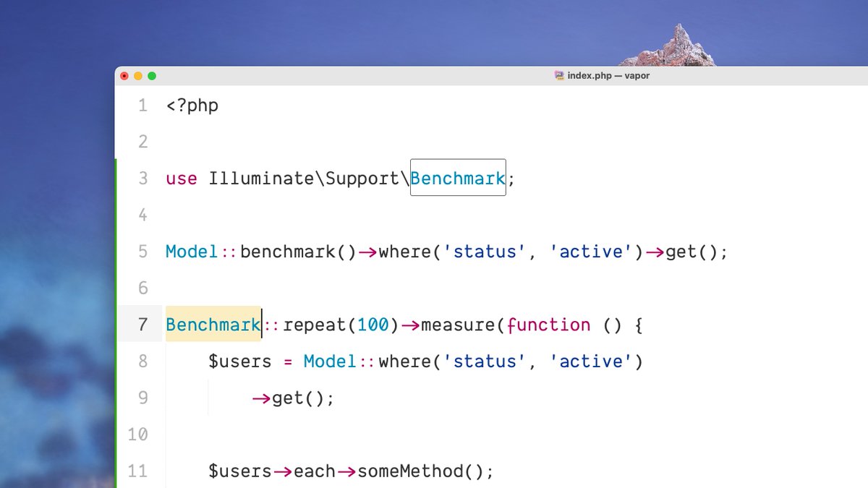The width and height of the screenshot is (868, 488).
Task: Click 'where' on line 5
Action: (x=405, y=252)
